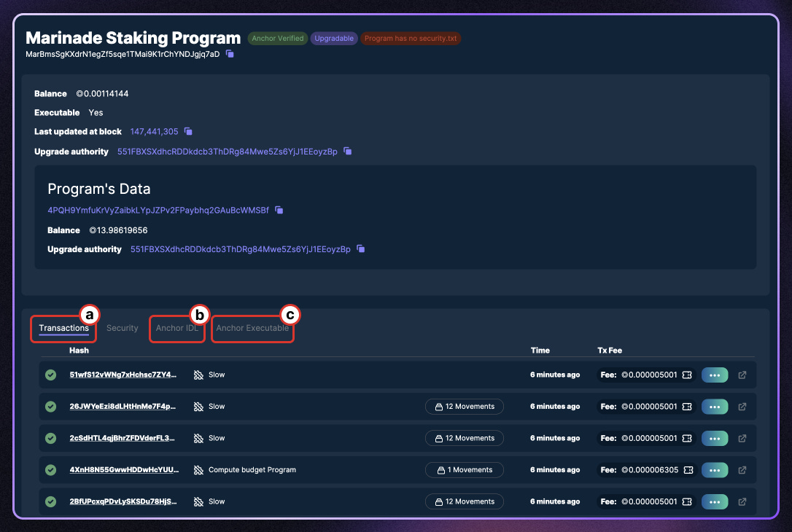This screenshot has height=532, width=792.
Task: Open the Anchor Executable tab
Action: (x=252, y=328)
